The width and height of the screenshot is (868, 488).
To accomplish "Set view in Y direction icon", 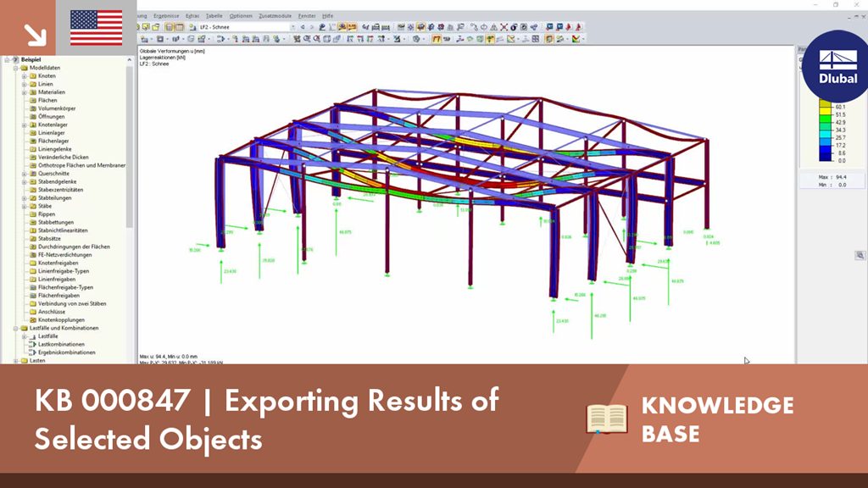I will click(360, 39).
